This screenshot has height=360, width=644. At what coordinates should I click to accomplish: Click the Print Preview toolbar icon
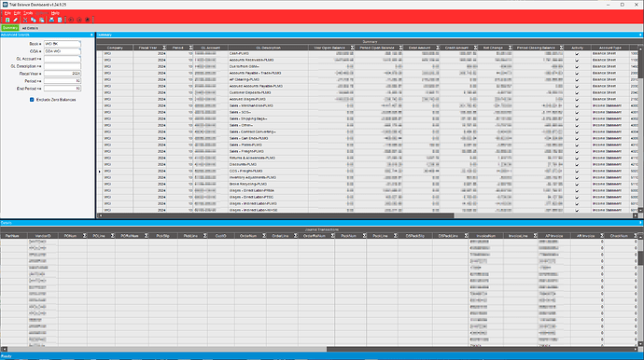[x=60, y=20]
